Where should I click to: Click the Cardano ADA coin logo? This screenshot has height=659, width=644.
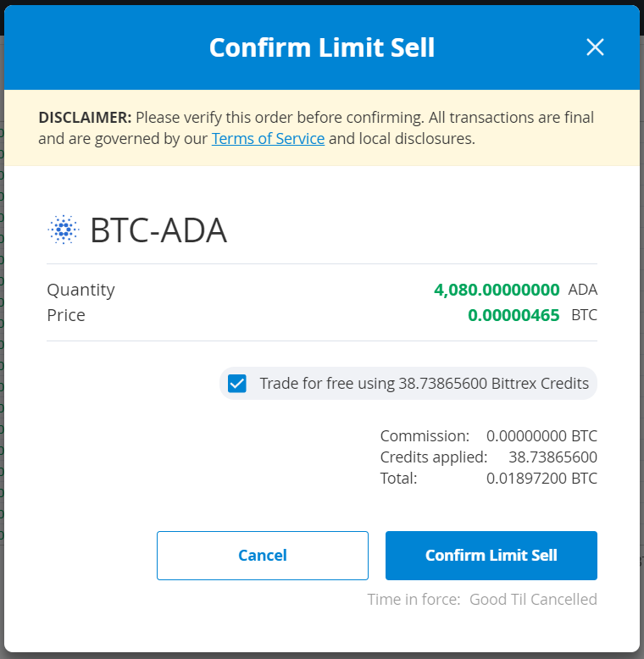click(x=64, y=230)
